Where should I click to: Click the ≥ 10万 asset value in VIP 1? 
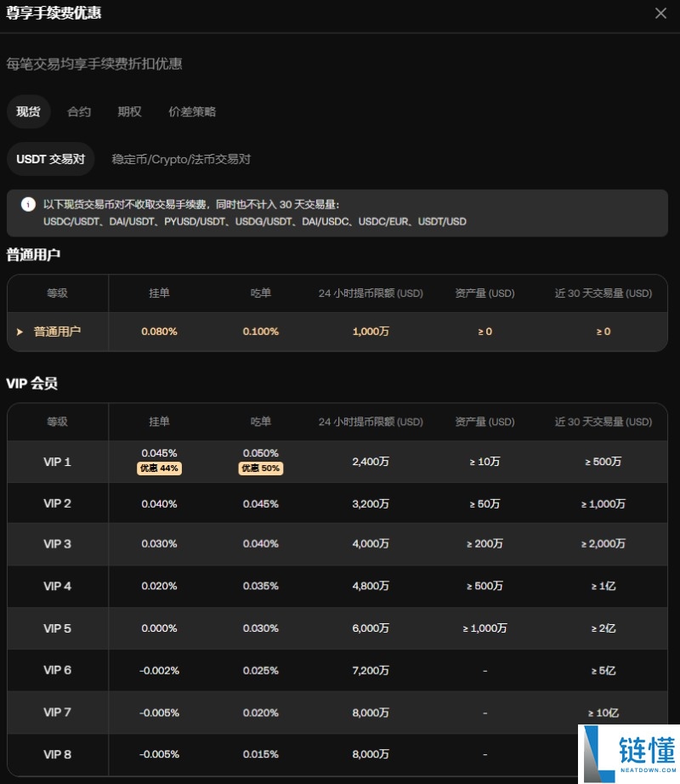pyautogui.click(x=484, y=462)
